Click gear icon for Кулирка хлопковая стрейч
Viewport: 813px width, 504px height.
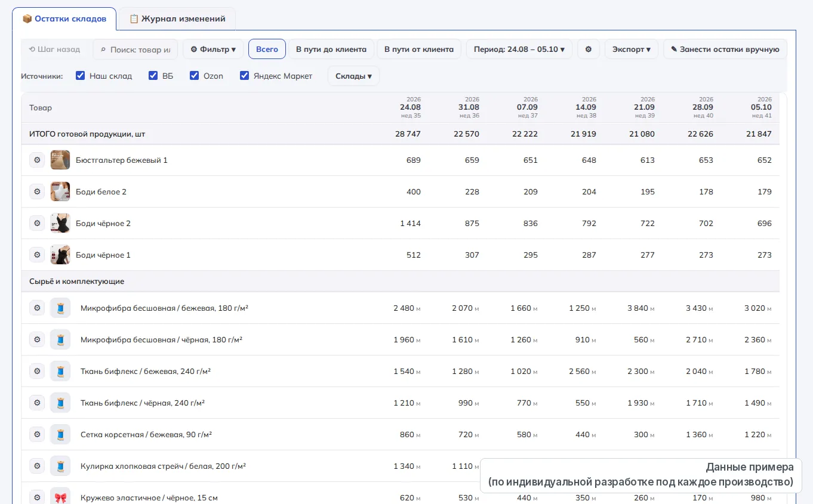tap(37, 466)
